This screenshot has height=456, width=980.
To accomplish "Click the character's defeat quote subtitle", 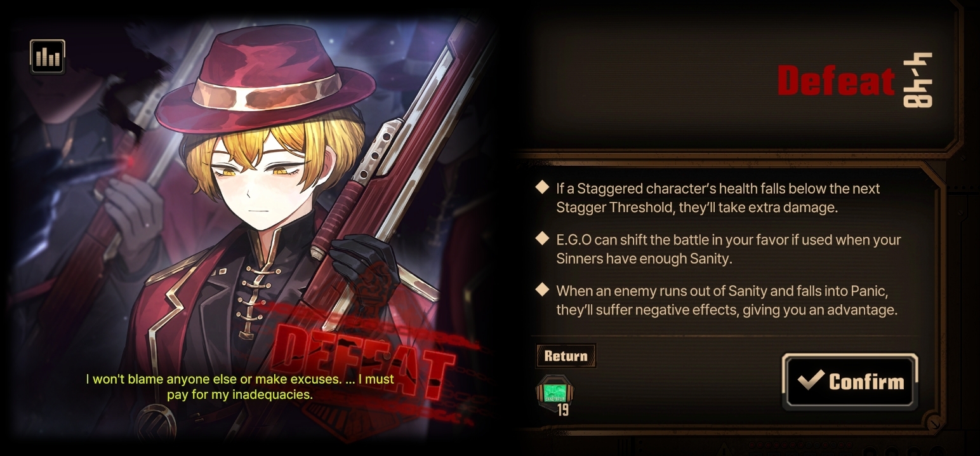I will click(x=240, y=386).
